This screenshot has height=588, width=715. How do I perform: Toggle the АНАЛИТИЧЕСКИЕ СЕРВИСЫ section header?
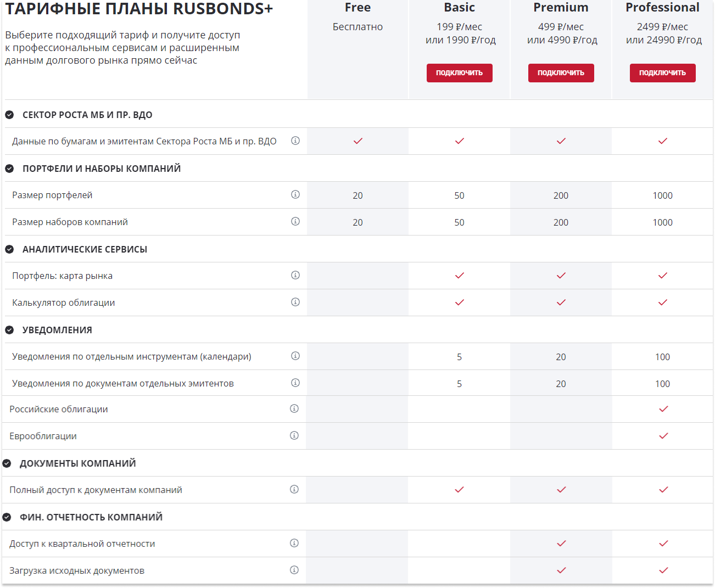(9, 249)
